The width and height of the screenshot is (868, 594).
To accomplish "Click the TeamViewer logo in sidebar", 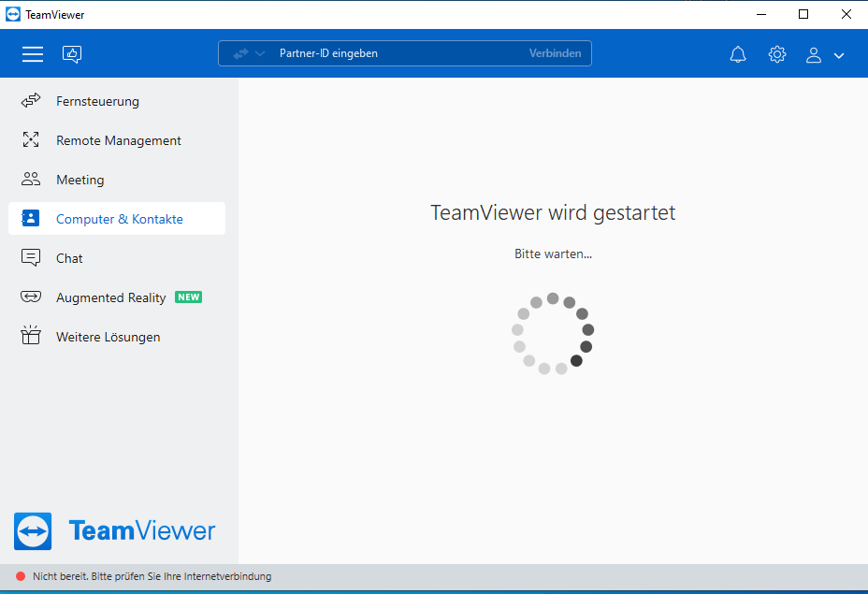I will (x=115, y=531).
